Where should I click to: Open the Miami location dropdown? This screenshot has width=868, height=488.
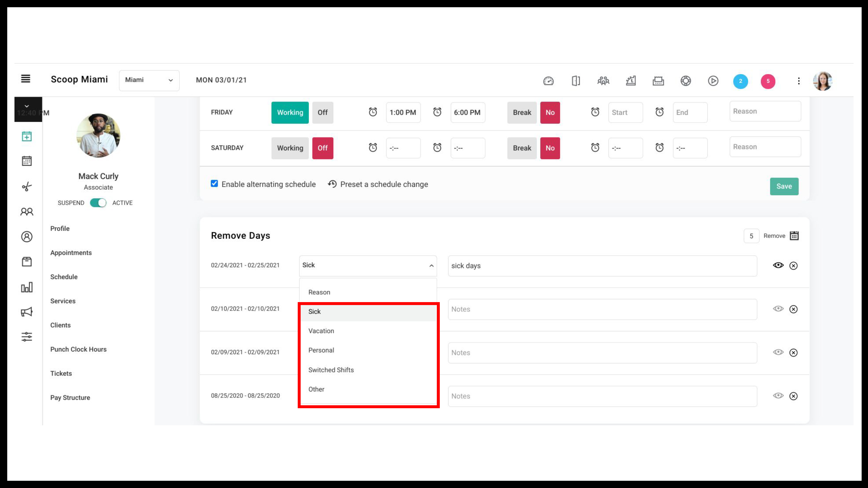click(149, 80)
